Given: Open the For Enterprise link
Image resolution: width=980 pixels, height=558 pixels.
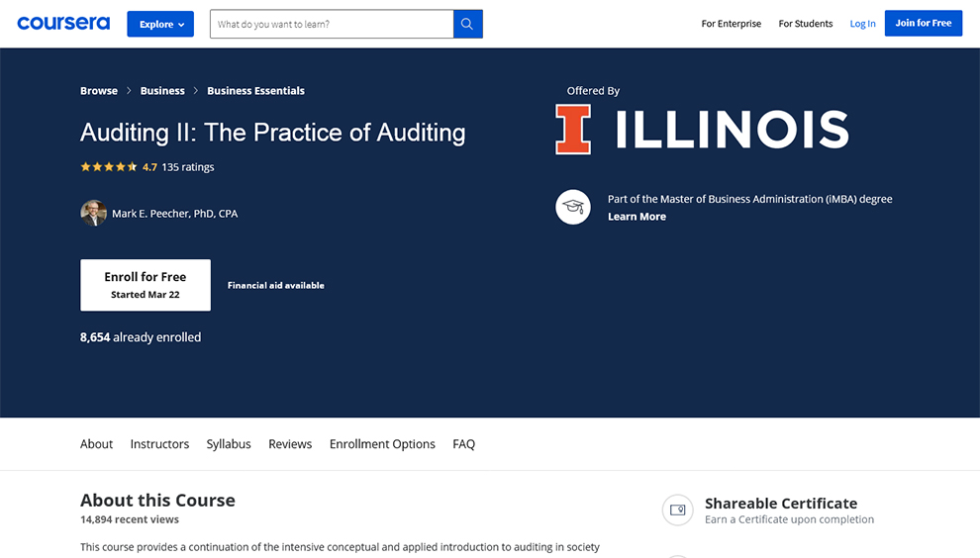Looking at the screenshot, I should tap(732, 24).
